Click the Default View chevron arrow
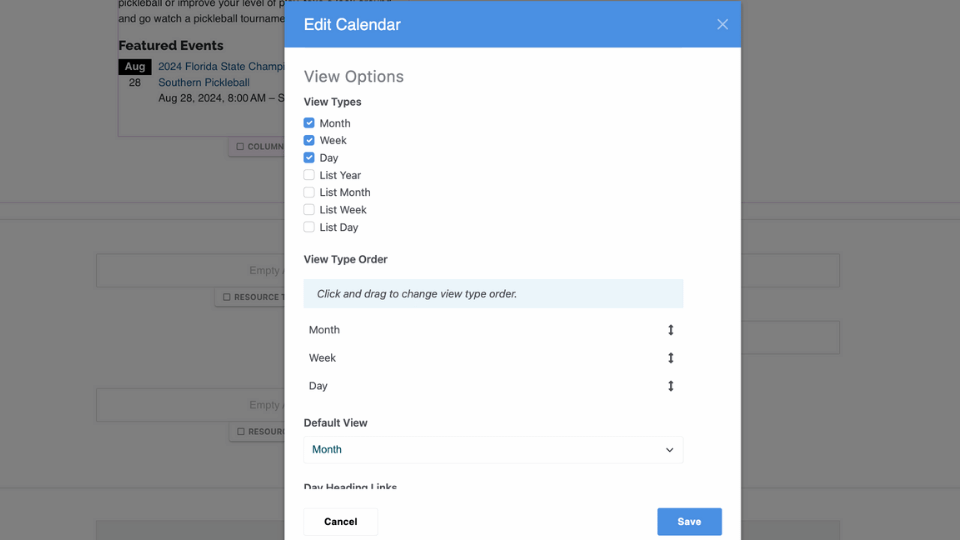The height and width of the screenshot is (540, 960). click(670, 450)
